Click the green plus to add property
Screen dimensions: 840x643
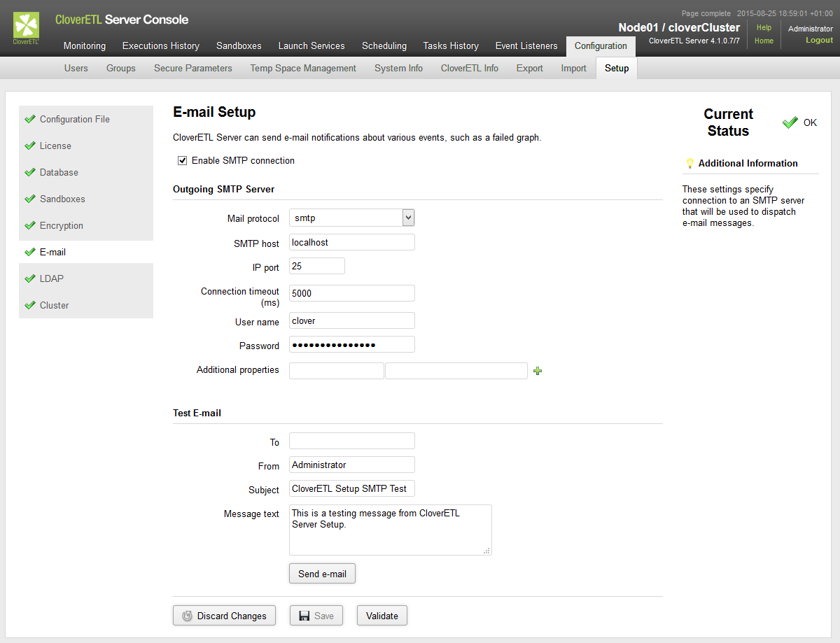coord(538,371)
